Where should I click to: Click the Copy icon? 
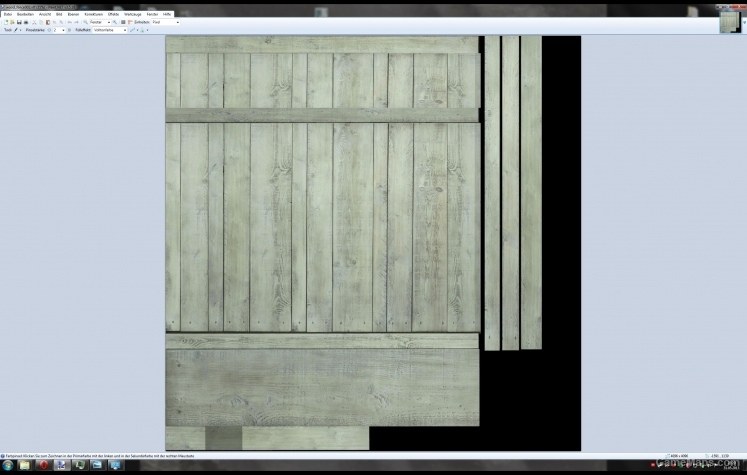coord(41,22)
